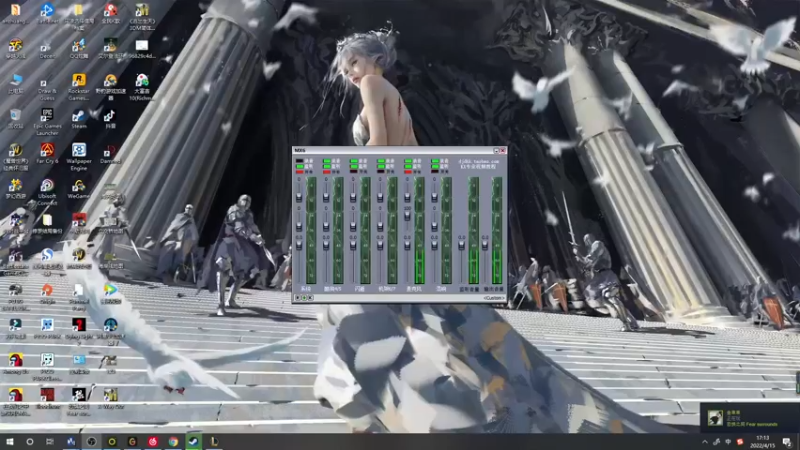Switch to Steam on the taskbar
Image resolution: width=800 pixels, height=450 pixels.
click(193, 442)
